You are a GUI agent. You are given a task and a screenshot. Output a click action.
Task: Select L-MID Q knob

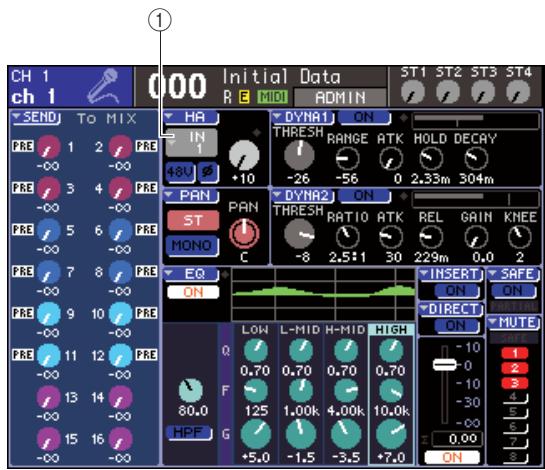pos(301,351)
